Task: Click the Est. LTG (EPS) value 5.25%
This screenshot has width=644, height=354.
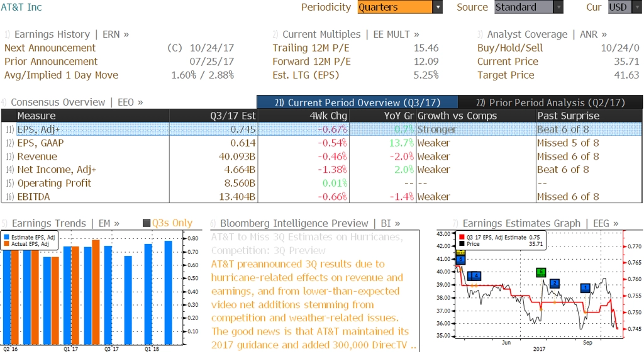Action: 426,75
